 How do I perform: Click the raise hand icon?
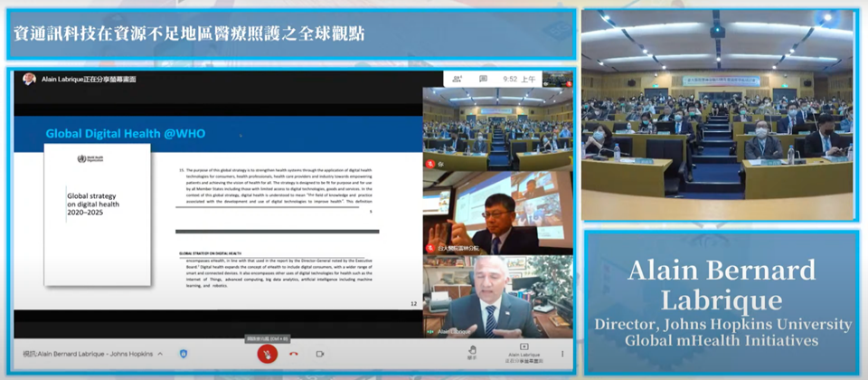click(x=472, y=351)
